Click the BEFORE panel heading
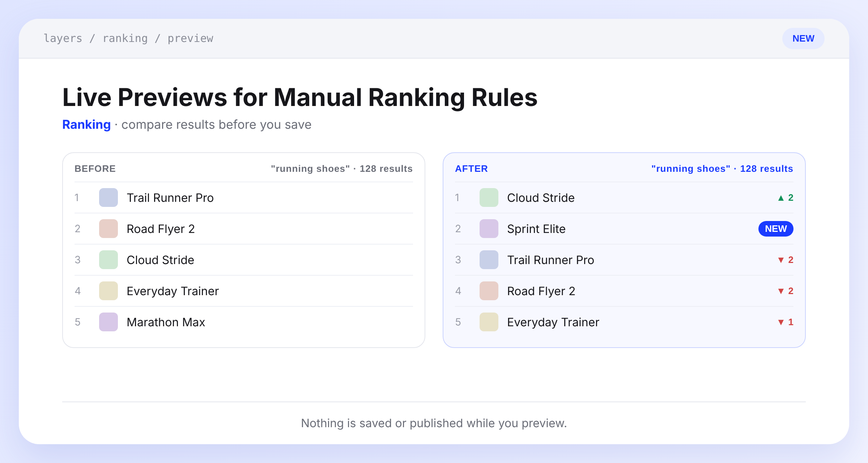The image size is (868, 463). pos(95,169)
